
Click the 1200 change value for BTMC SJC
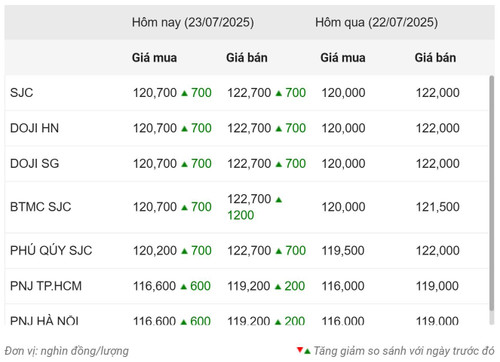click(241, 215)
